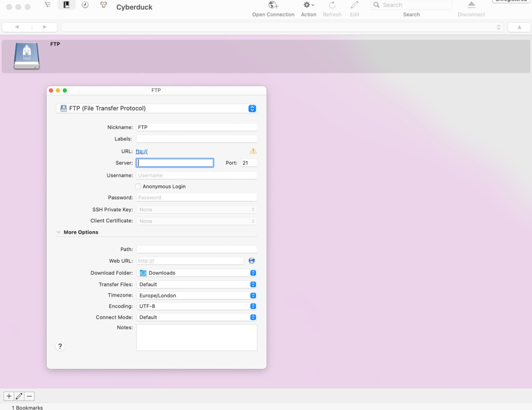Click the Unregistered button at top right
Image resolution: width=532 pixels, height=410 pixels.
(x=511, y=1)
